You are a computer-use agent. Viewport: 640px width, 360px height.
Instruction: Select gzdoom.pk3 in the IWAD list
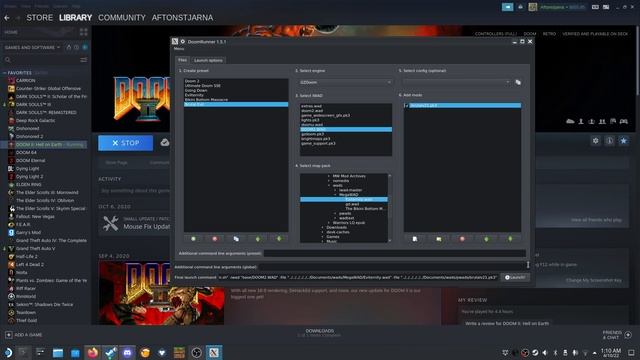tap(346, 134)
